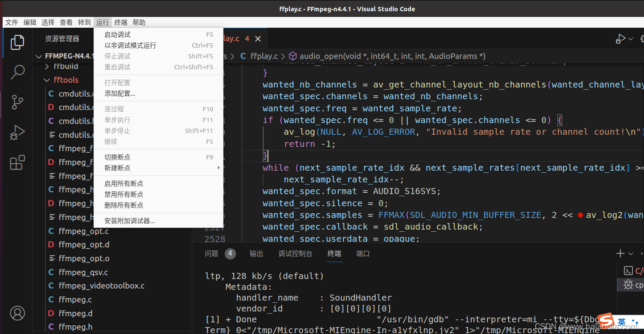Choose 切换断点 menu entry

[159, 157]
